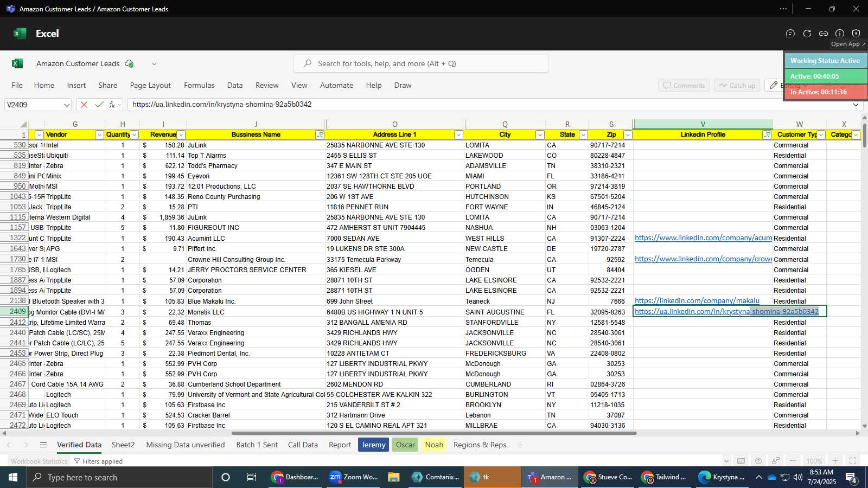Open Linkedin Profile filter dropdown

click(767, 135)
